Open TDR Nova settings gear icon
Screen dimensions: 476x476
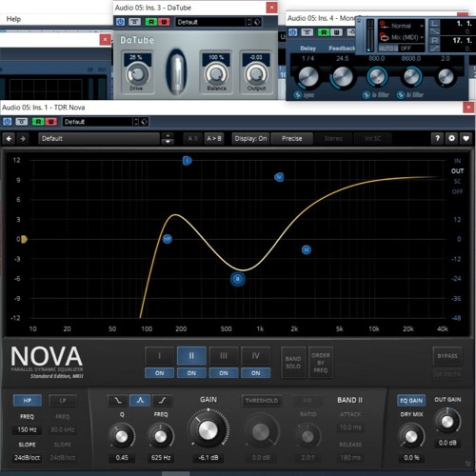pos(451,138)
